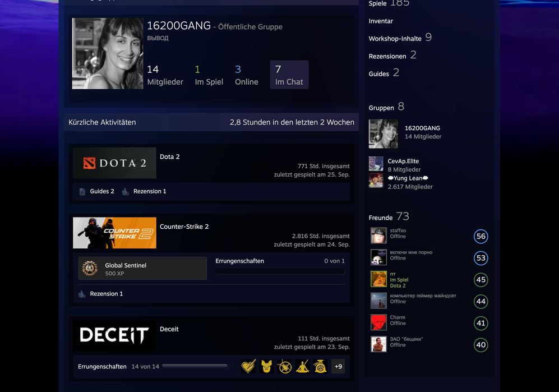The width and height of the screenshot is (559, 392).
Task: Open the money-bag Deceit achievement icon
Action: [320, 366]
